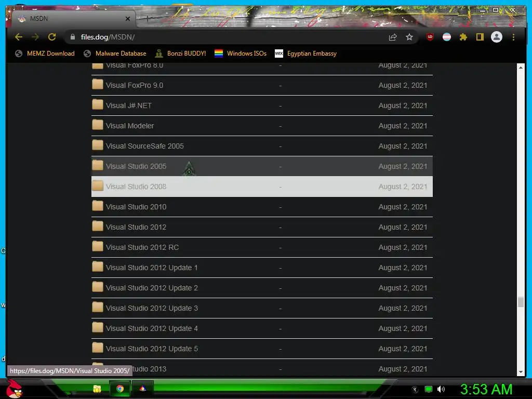532x399 pixels.
Task: Click the scroll down arrow of page scrollbar
Action: pyautogui.click(x=521, y=372)
